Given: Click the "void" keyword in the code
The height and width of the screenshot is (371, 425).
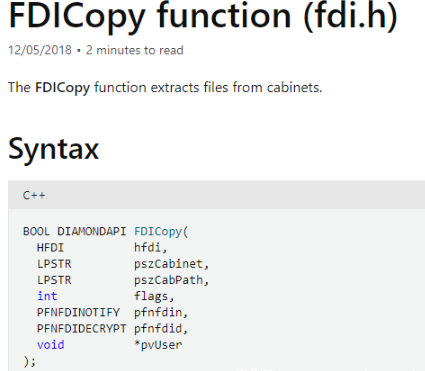Looking at the screenshot, I should click(x=51, y=345).
